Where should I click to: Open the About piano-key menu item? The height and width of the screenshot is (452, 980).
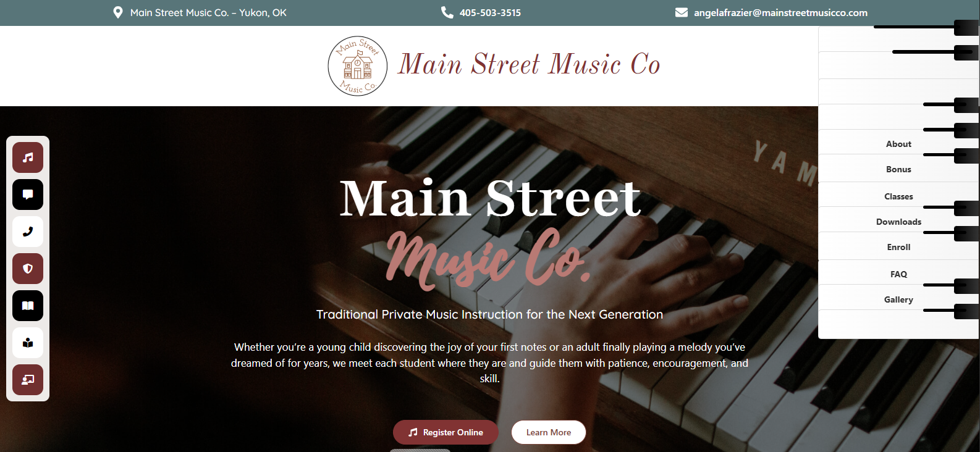(x=898, y=143)
